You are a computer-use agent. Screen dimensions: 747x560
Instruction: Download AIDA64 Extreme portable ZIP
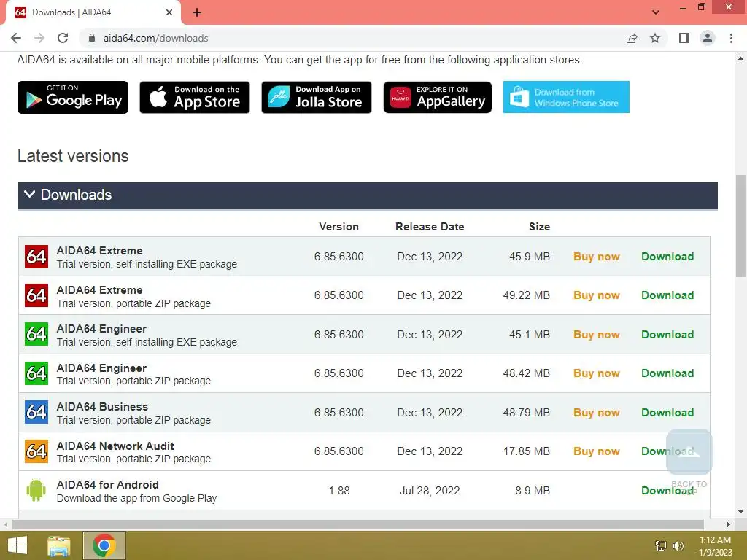(667, 295)
